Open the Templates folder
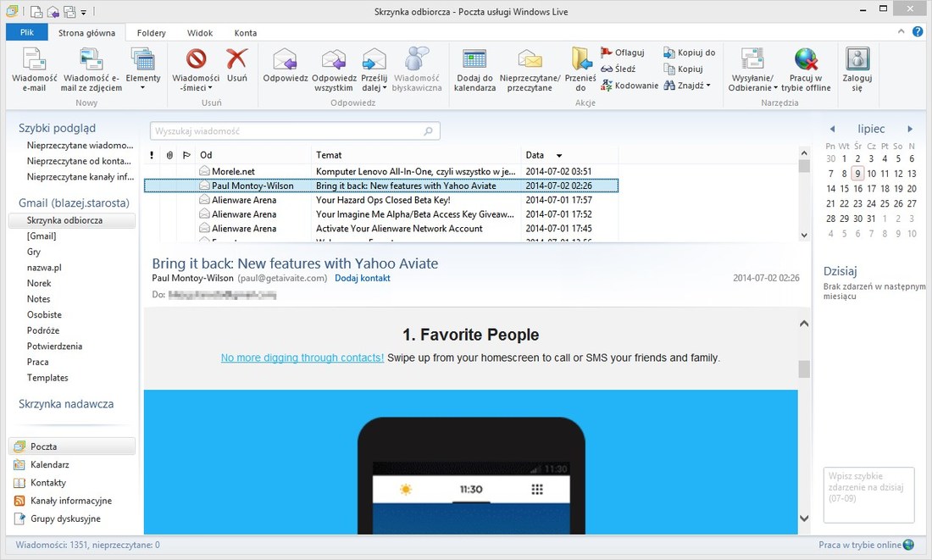Viewport: 932px width, 560px height. (47, 378)
